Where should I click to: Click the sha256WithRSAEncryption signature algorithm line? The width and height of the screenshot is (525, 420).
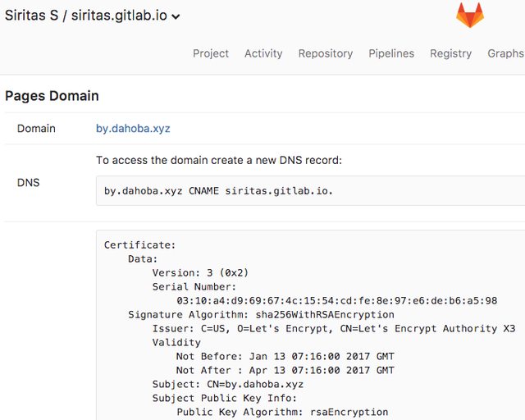[261, 314]
